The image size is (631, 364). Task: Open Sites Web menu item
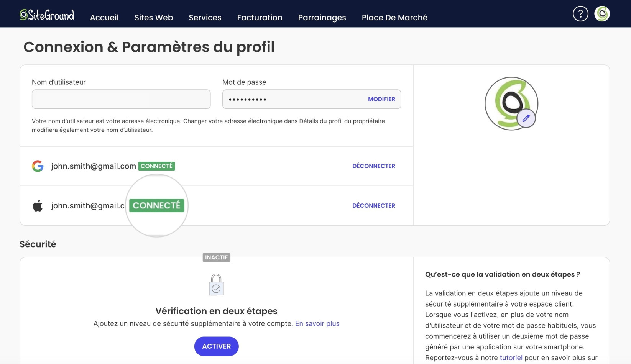(154, 18)
